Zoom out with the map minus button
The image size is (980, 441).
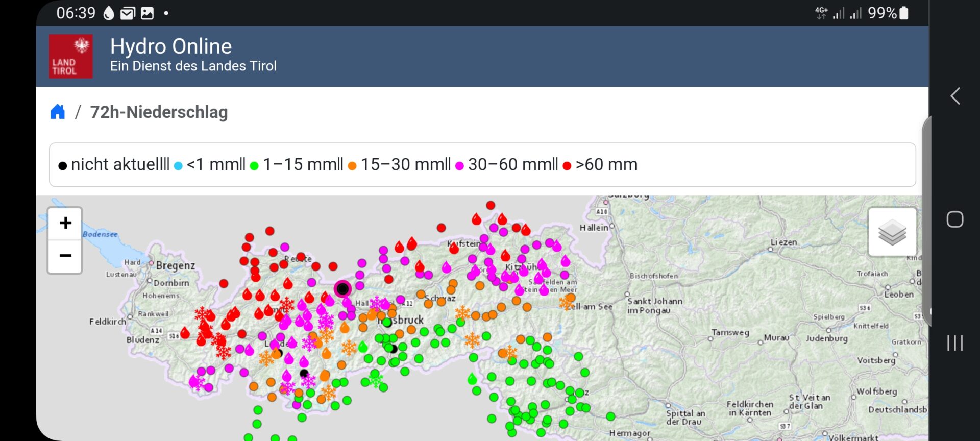click(65, 256)
